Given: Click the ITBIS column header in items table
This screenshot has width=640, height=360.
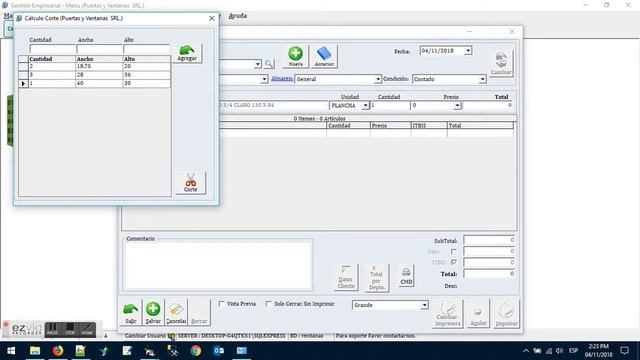Looking at the screenshot, I should pyautogui.click(x=429, y=126).
